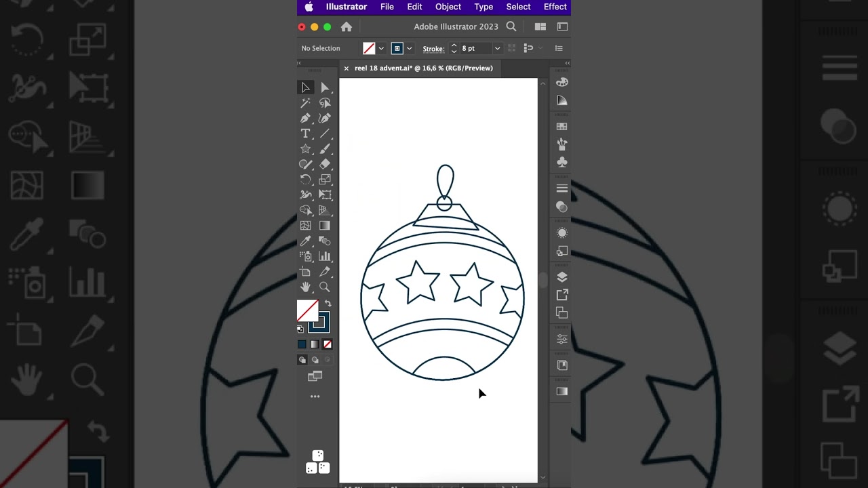Set paint to None button

coord(328,344)
